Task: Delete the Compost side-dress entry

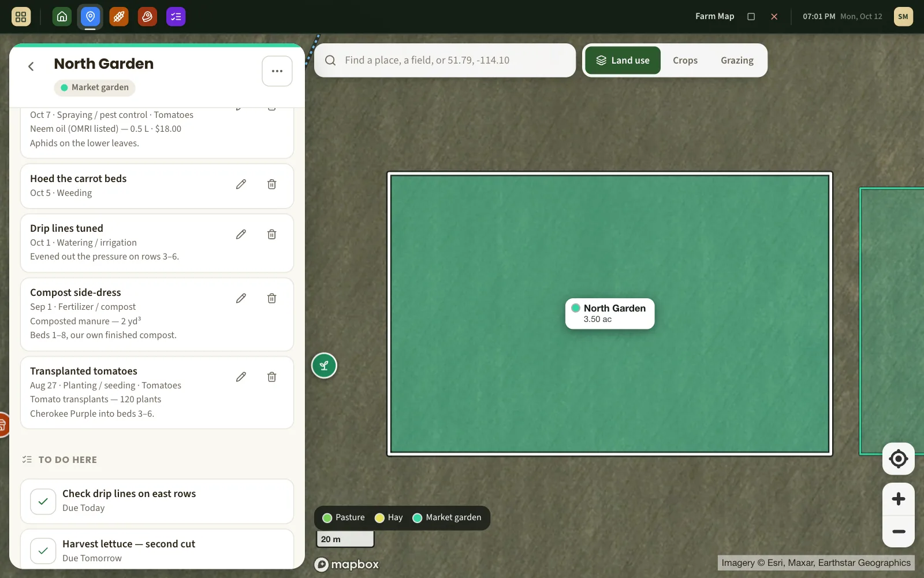Action: pyautogui.click(x=271, y=298)
